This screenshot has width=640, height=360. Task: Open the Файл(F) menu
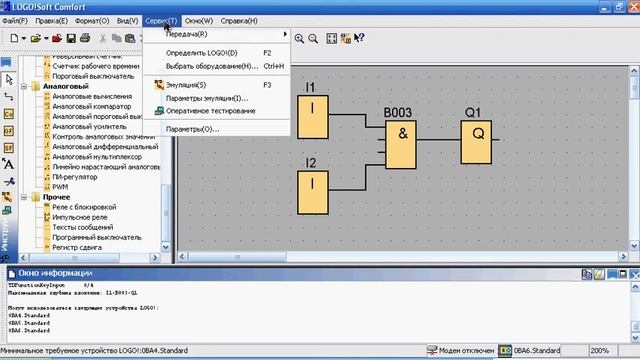pyautogui.click(x=15, y=21)
